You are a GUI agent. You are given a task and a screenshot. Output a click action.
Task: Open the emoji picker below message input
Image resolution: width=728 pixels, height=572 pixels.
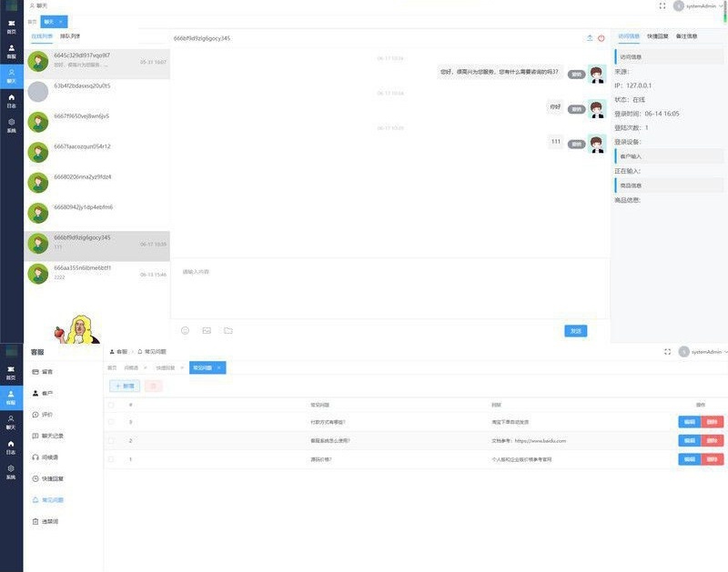[x=185, y=330]
